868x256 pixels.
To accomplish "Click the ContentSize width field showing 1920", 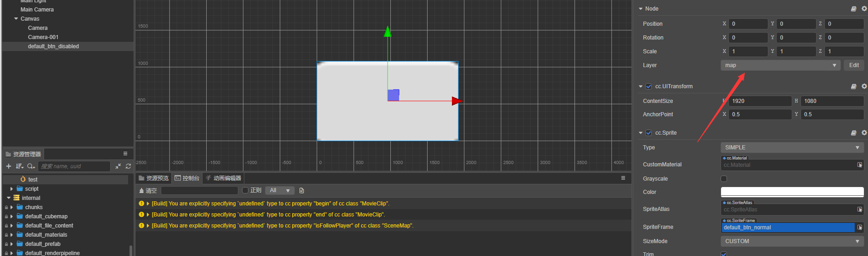I will tap(760, 101).
